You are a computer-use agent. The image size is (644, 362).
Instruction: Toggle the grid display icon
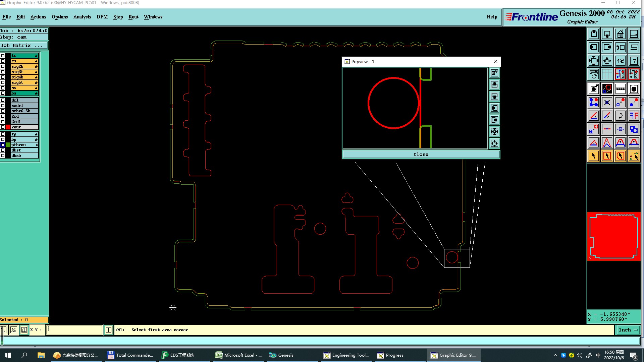(607, 74)
